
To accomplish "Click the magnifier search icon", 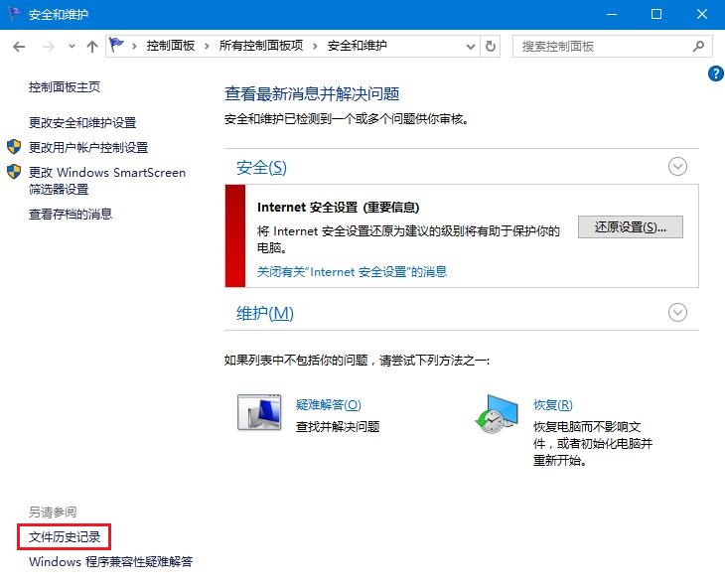I will coord(698,47).
